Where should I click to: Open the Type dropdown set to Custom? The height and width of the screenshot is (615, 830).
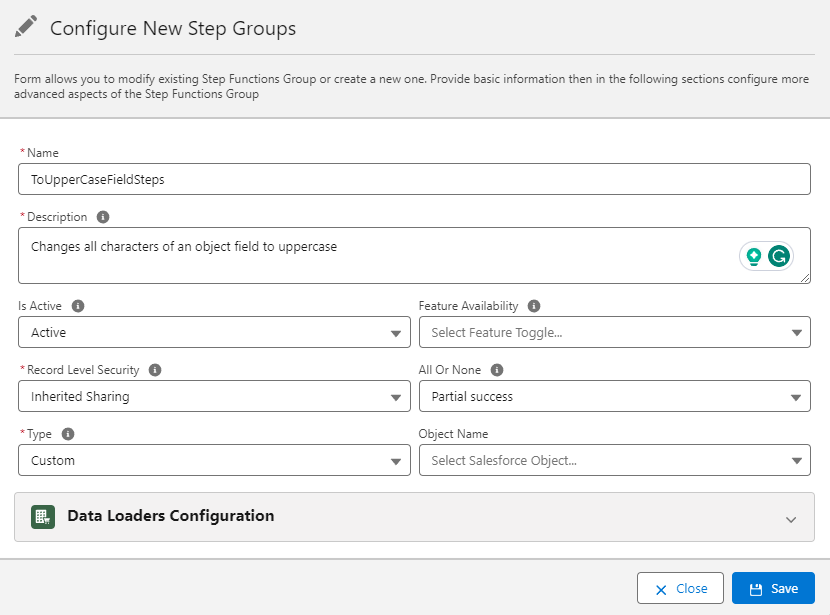(214, 461)
